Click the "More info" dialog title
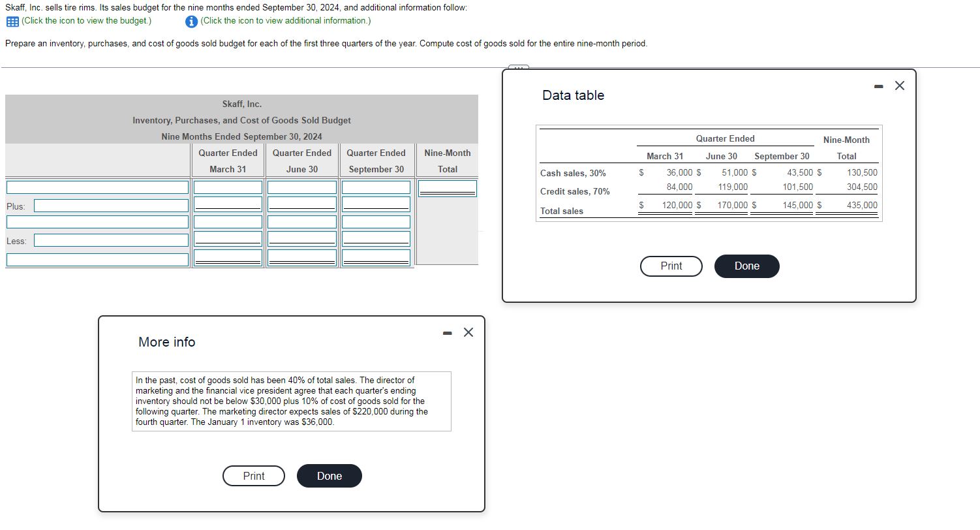 [x=166, y=342]
